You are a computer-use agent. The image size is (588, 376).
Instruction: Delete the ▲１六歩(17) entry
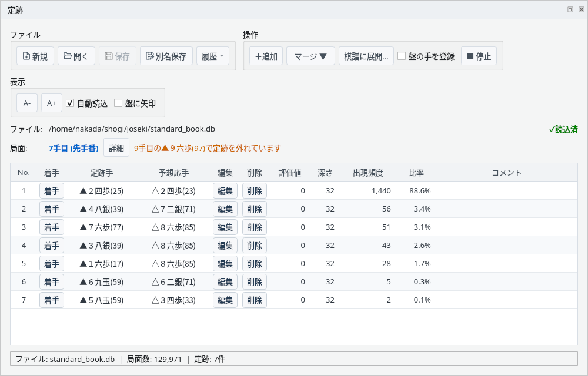click(x=255, y=264)
